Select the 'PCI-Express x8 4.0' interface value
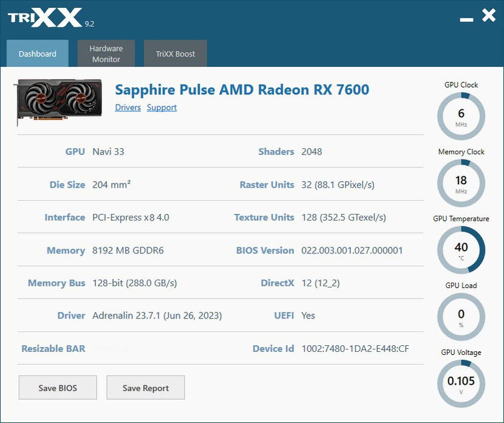This screenshot has width=504, height=423. (131, 218)
